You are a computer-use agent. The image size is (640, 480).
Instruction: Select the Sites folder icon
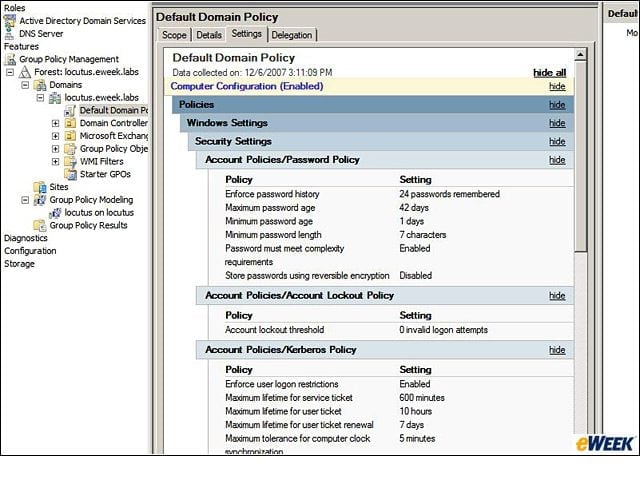point(40,187)
